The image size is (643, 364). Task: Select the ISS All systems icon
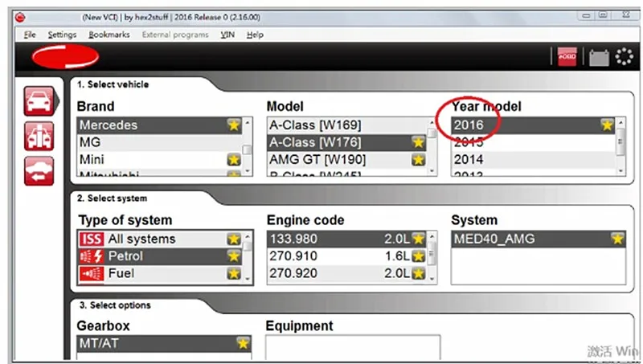click(91, 239)
